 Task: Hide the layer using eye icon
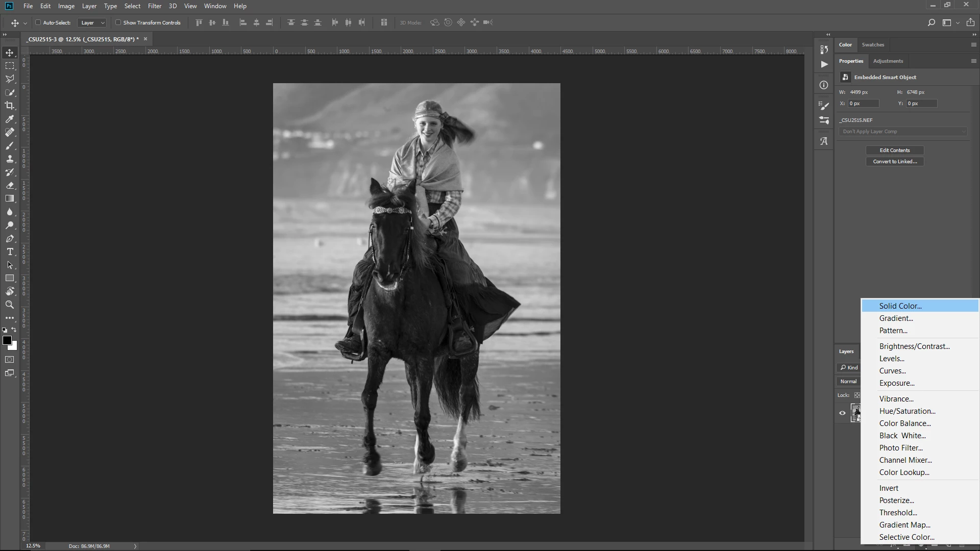tap(842, 413)
